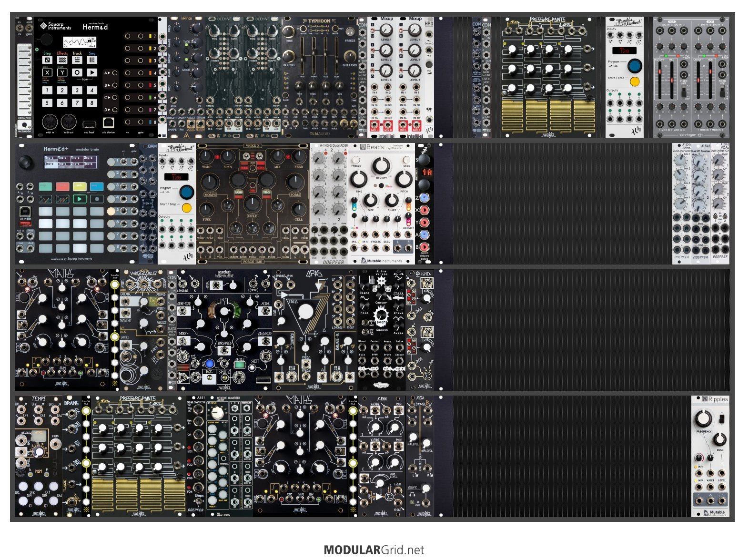749x560 pixels.
Task: Click the green SPLICE button on Morphagene
Action: pos(240,365)
